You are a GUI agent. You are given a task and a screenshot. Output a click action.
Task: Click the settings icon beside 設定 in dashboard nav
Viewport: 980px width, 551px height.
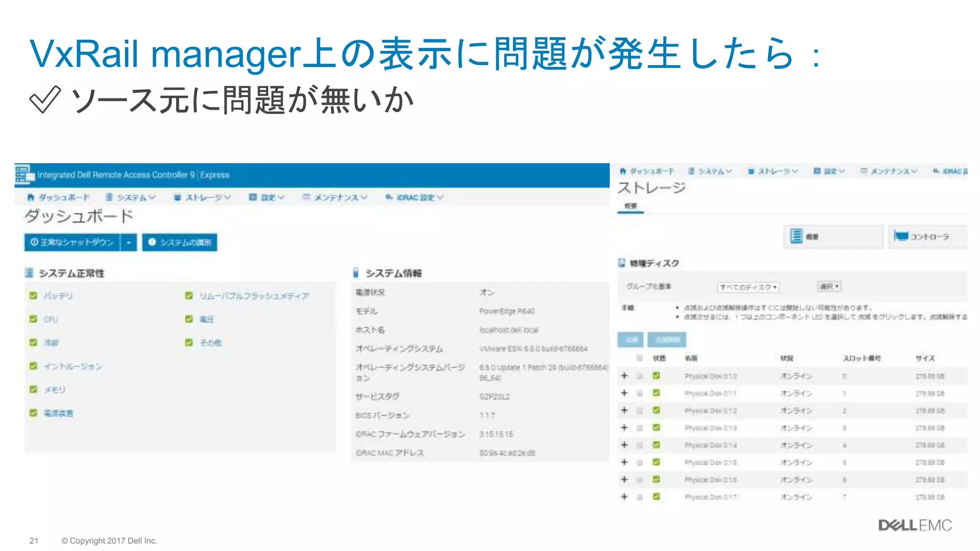[x=253, y=197]
